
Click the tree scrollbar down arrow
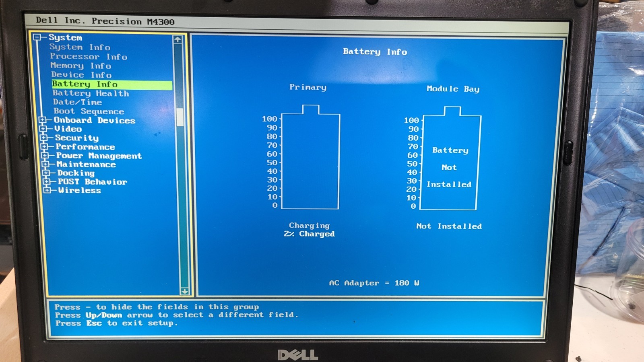coord(185,291)
